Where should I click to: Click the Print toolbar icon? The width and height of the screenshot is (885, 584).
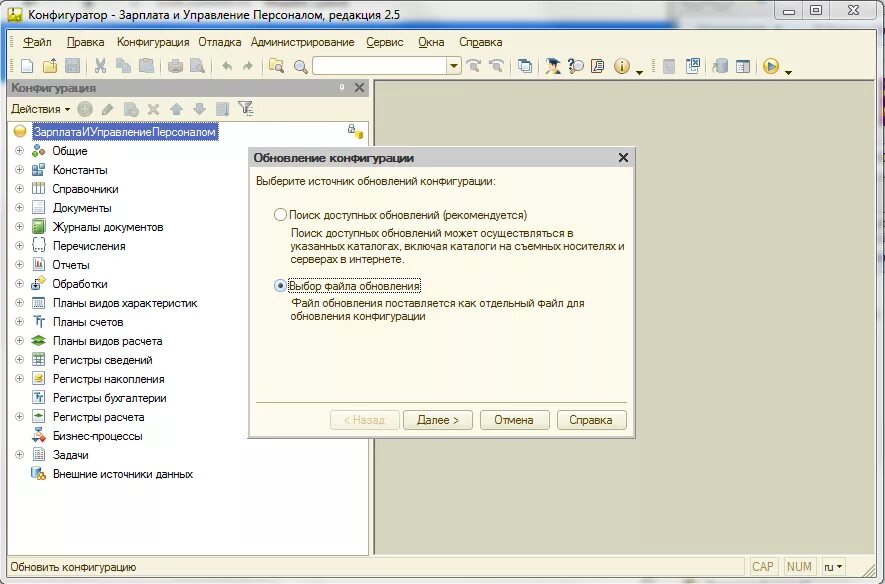pos(176,66)
